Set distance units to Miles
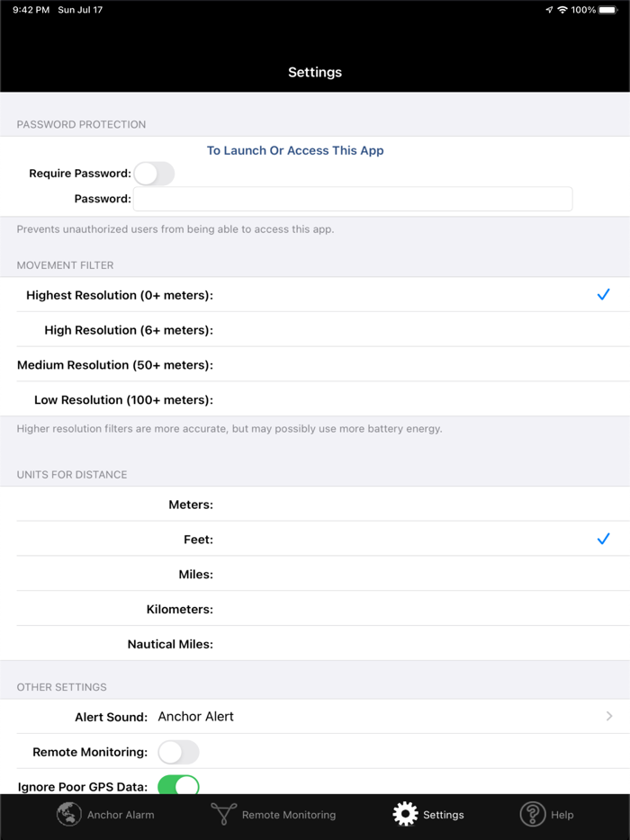 [315, 574]
